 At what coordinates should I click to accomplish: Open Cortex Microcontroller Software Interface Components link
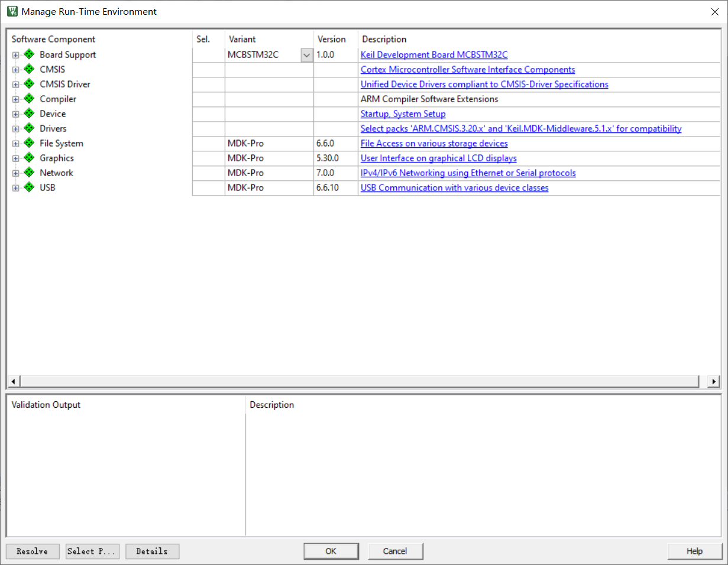pyautogui.click(x=468, y=69)
